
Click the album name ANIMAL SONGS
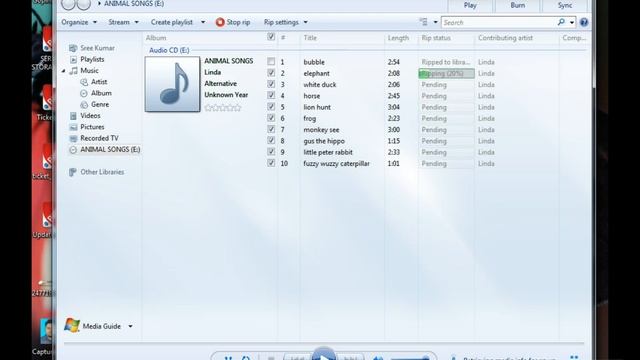point(229,61)
